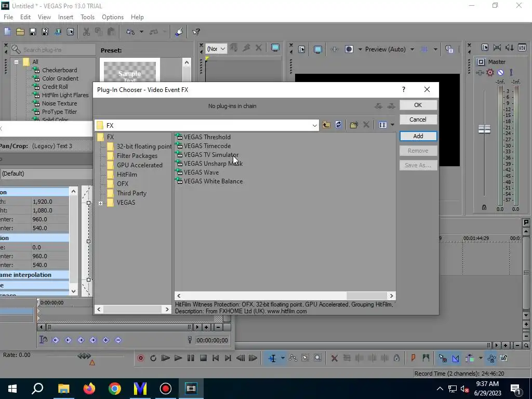Select the Zoom edit magnifier tool

(317, 358)
